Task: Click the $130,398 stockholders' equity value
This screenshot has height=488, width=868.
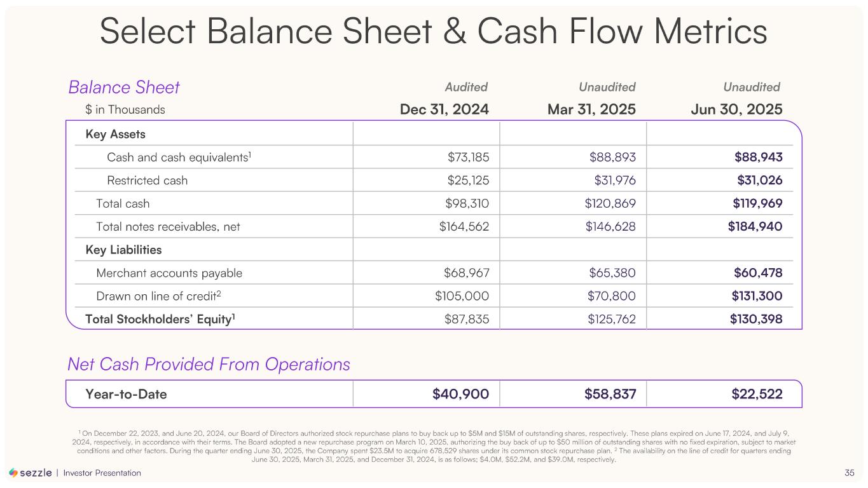Action: pos(756,319)
